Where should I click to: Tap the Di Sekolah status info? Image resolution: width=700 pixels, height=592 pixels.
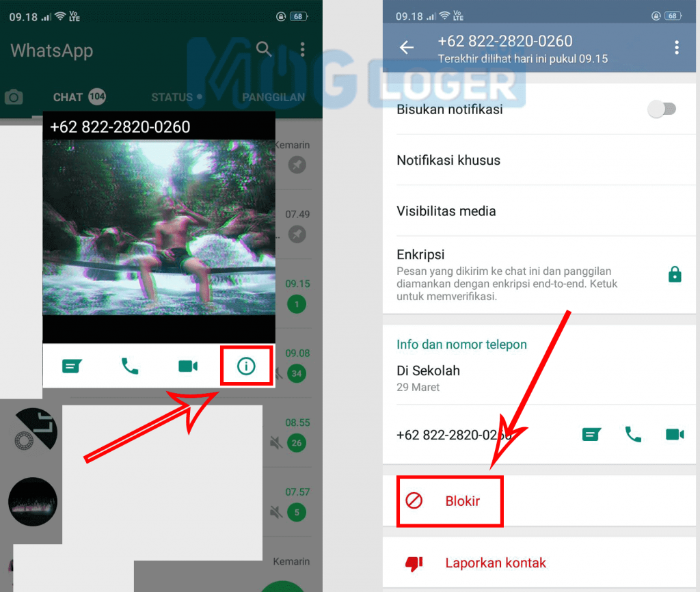click(x=539, y=378)
